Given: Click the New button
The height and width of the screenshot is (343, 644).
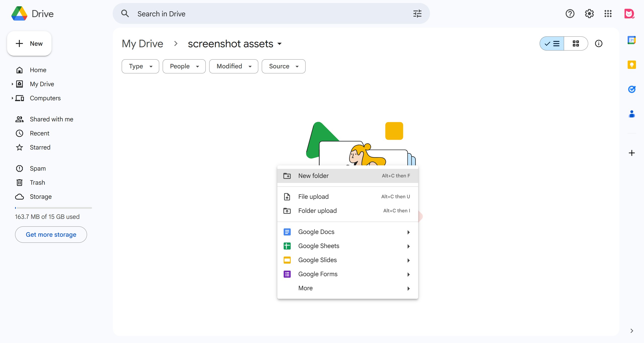Looking at the screenshot, I should coord(29,43).
